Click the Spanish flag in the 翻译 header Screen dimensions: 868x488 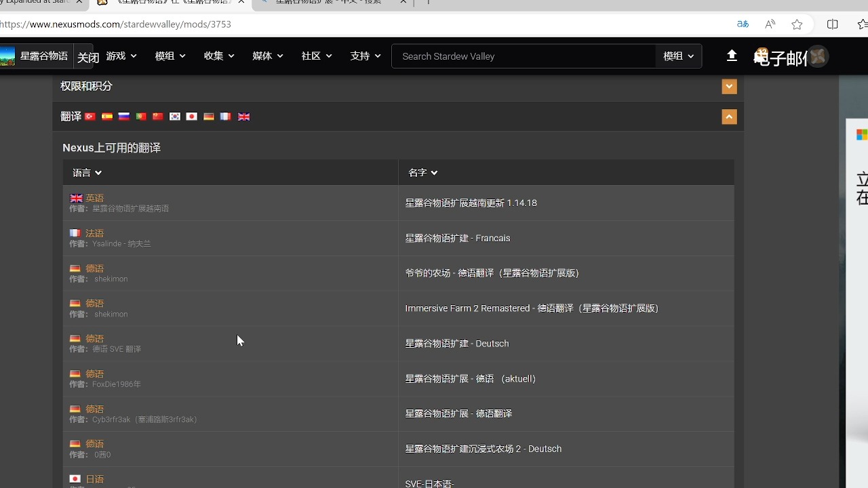(x=106, y=117)
